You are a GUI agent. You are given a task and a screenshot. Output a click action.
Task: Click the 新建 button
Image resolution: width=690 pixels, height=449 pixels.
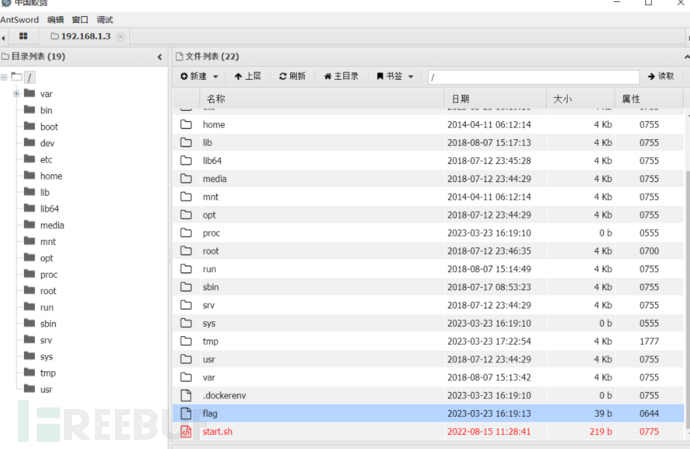(x=194, y=76)
